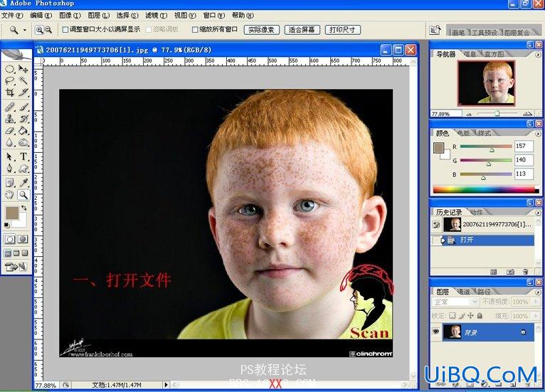Select the Elliptical Marquee tool
545x392 pixels.
pos(9,69)
